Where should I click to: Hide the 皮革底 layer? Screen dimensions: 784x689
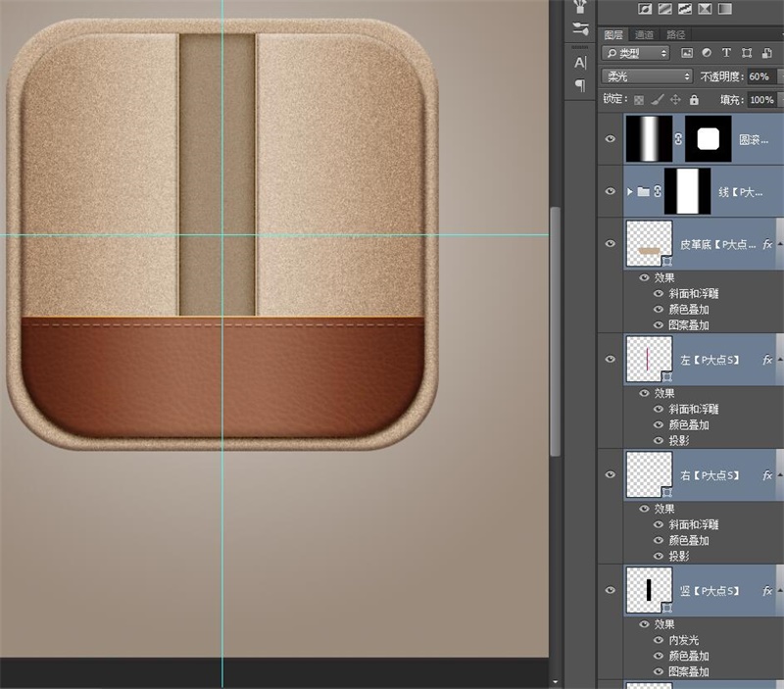click(x=610, y=243)
